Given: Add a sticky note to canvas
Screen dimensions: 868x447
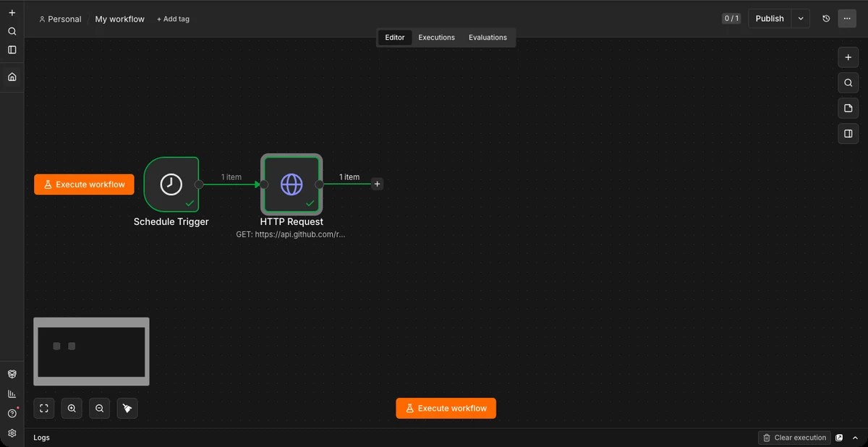Looking at the screenshot, I should (x=848, y=108).
